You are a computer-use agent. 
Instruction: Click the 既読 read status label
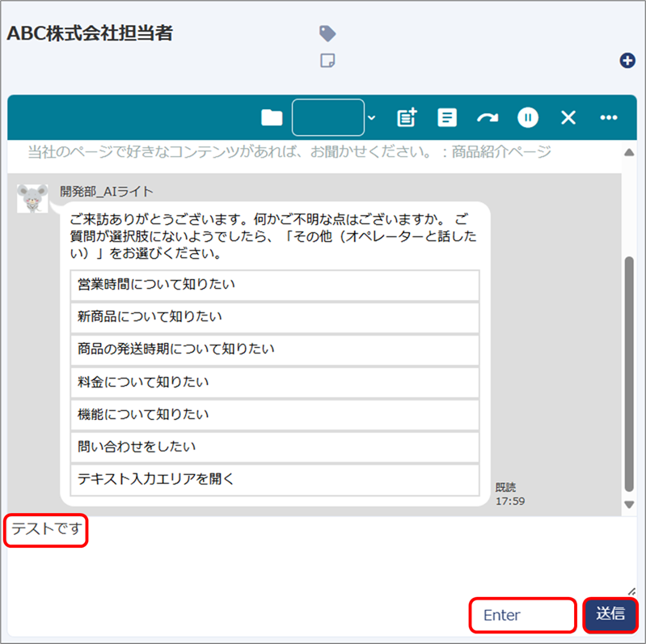click(505, 487)
